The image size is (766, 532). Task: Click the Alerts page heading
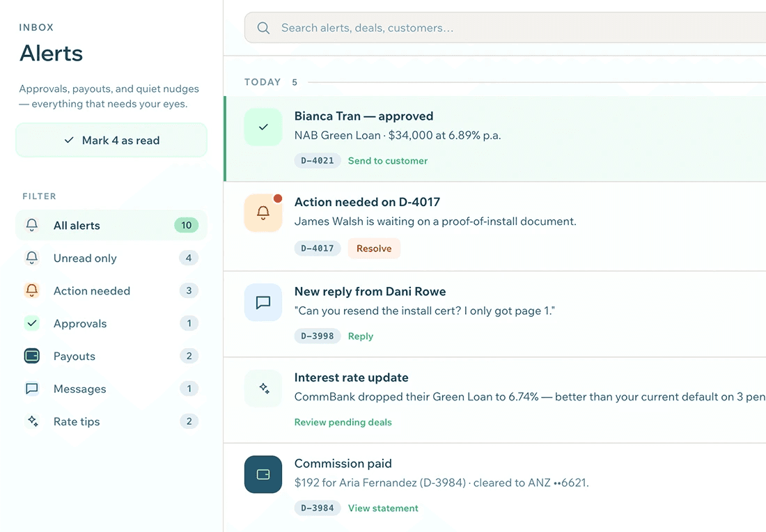click(x=52, y=53)
